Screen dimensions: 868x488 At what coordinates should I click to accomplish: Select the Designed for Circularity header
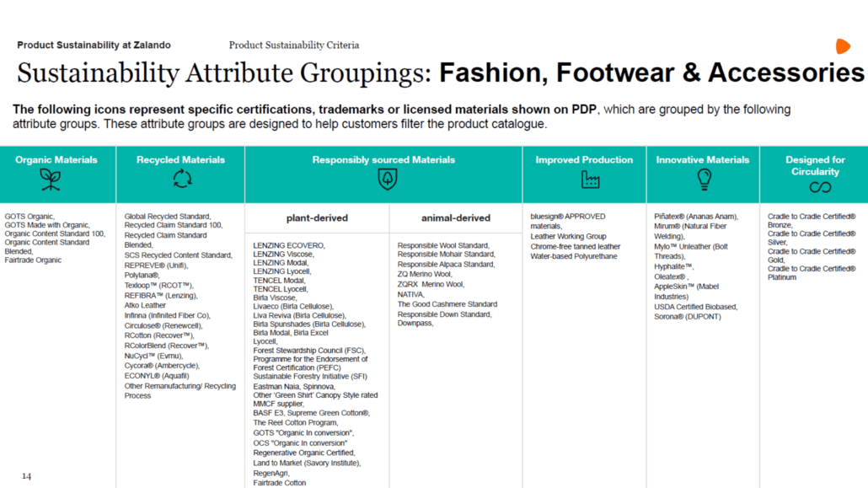click(x=815, y=165)
